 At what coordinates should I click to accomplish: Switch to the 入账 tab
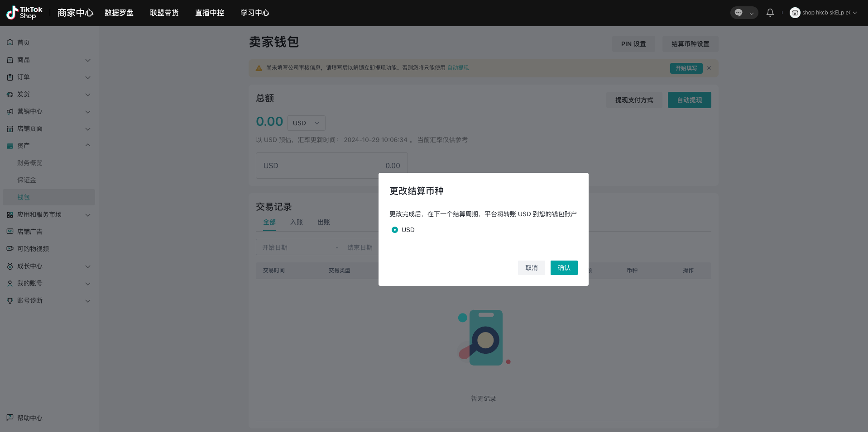[297, 222]
